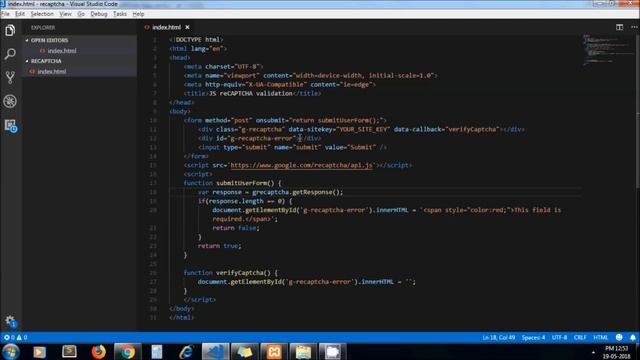Click Ln 18, Col 49 in status bar

tap(498, 338)
